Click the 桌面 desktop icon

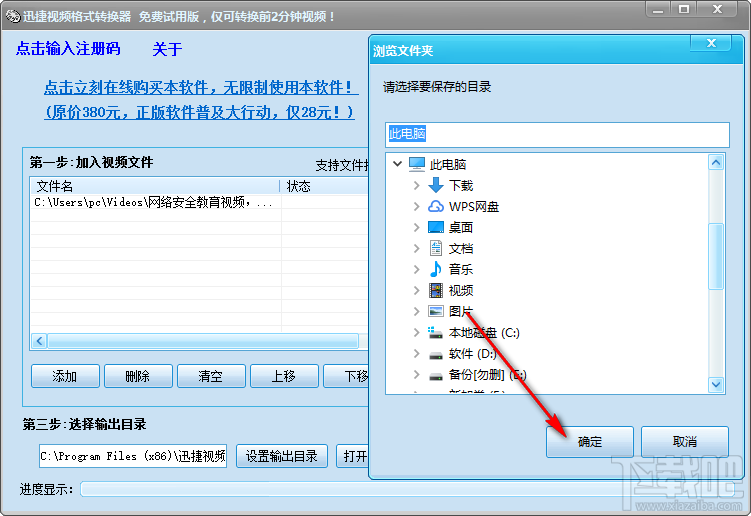click(x=436, y=227)
